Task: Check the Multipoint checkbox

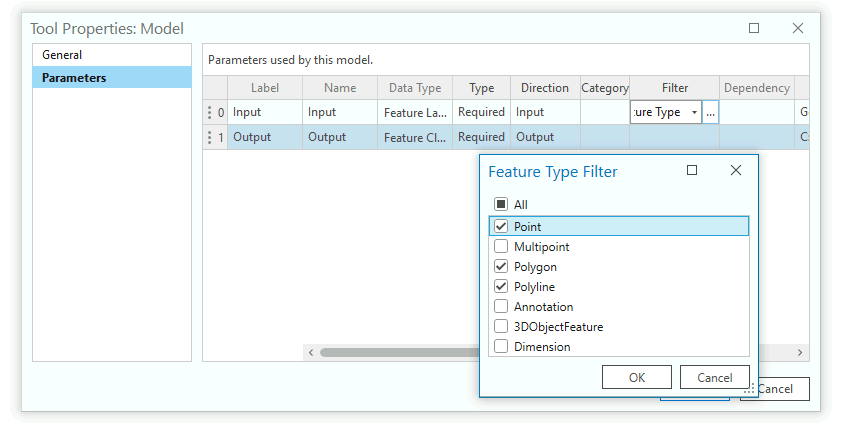Action: (501, 247)
